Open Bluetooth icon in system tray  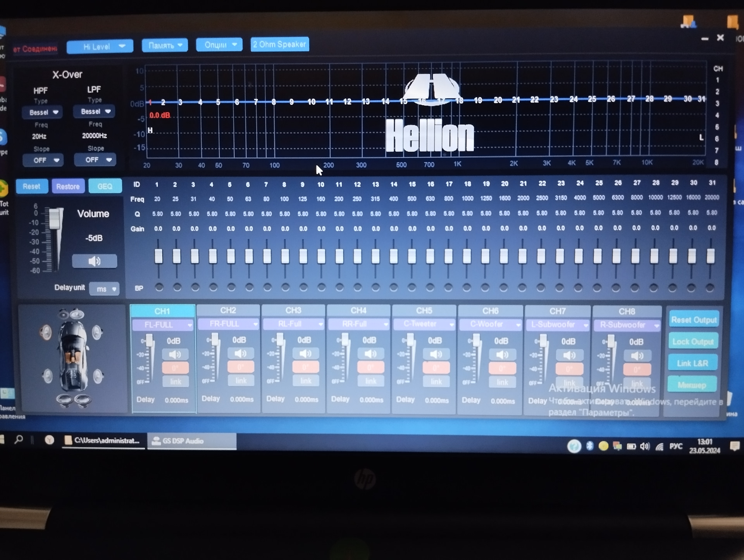pyautogui.click(x=589, y=446)
